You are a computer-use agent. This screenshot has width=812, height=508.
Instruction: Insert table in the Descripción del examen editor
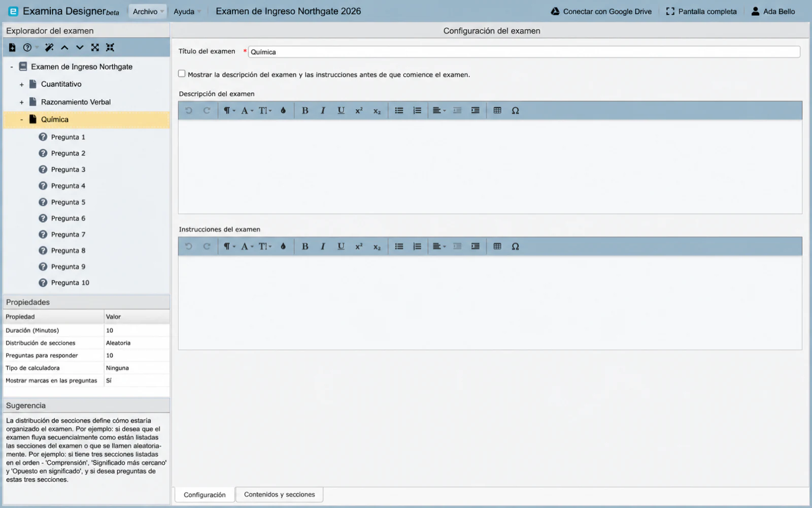tap(497, 110)
